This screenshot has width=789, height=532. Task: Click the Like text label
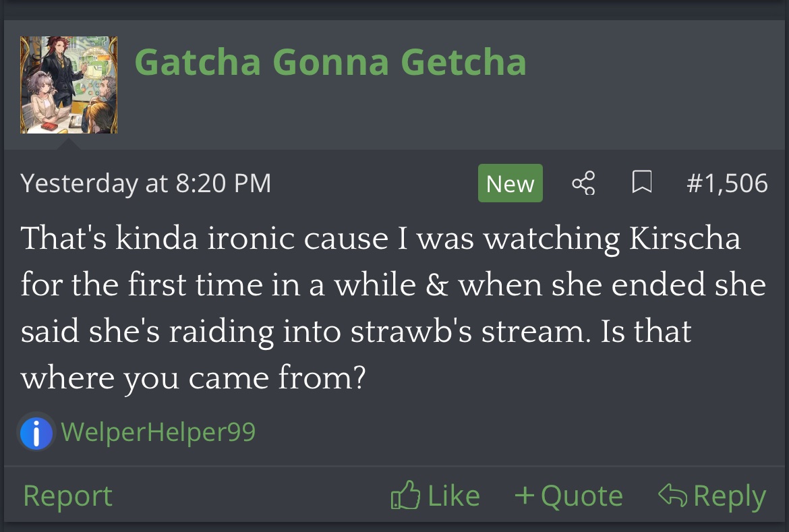(454, 496)
